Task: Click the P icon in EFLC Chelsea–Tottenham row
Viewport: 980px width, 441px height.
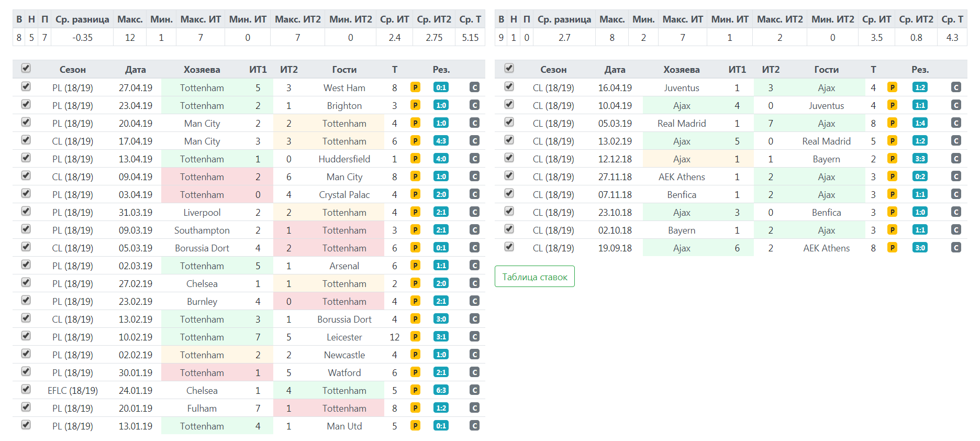Action: click(x=415, y=390)
